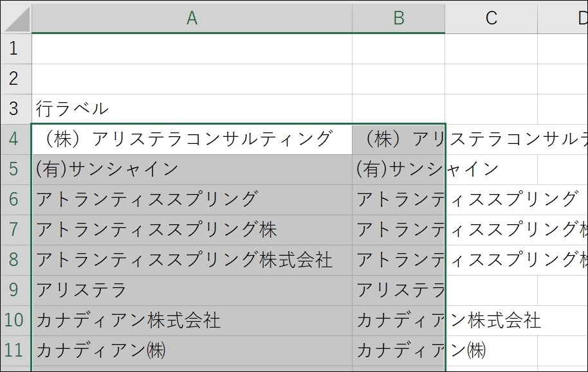Click cell A10 'カナディアン株式会社'

(x=192, y=321)
